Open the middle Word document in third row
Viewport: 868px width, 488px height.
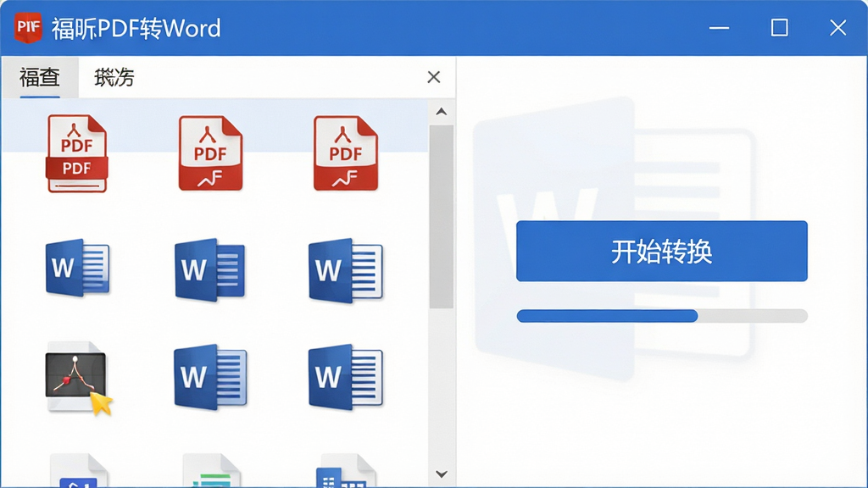point(210,377)
